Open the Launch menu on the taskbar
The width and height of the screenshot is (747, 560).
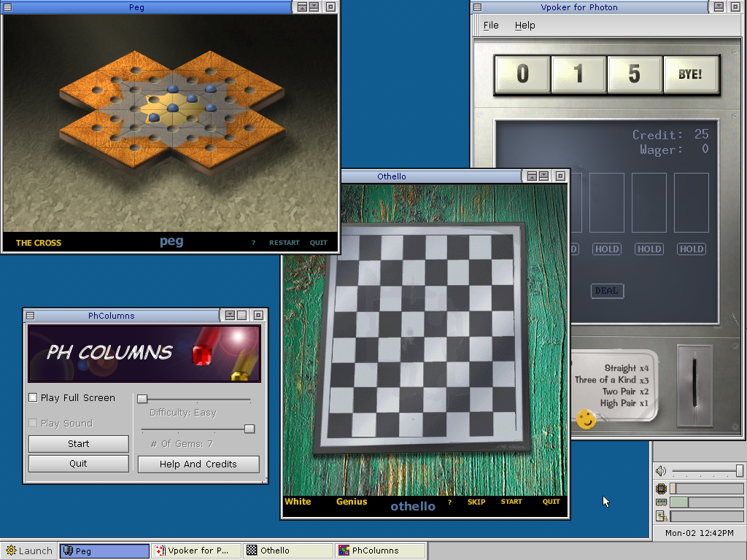click(x=29, y=551)
